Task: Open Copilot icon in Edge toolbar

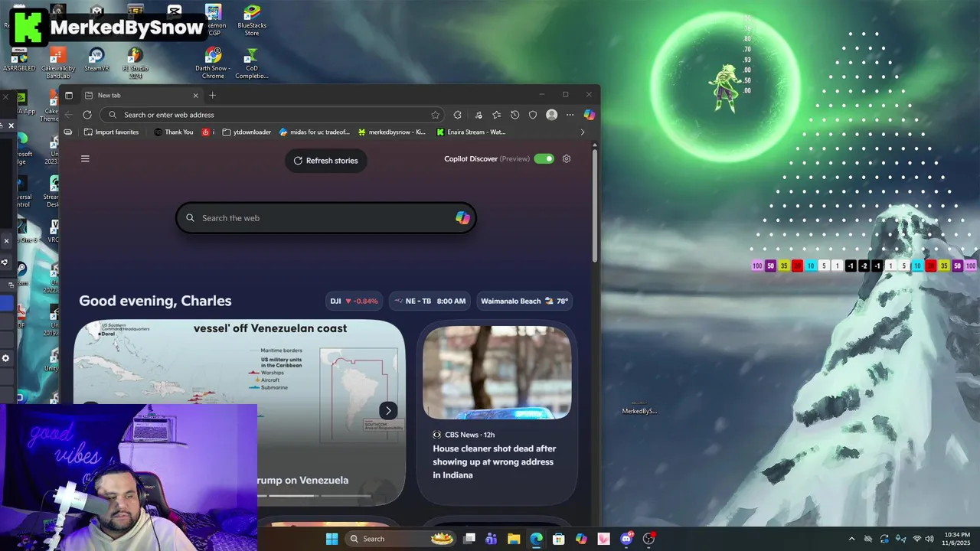Action: [589, 115]
